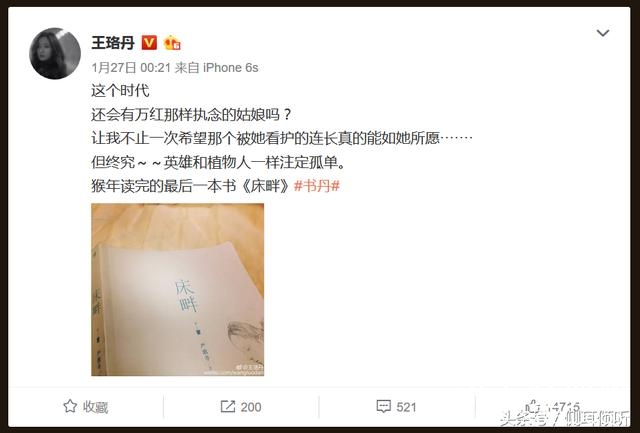640x433 pixels.
Task: Click the 收藏 label text
Action: 96,407
